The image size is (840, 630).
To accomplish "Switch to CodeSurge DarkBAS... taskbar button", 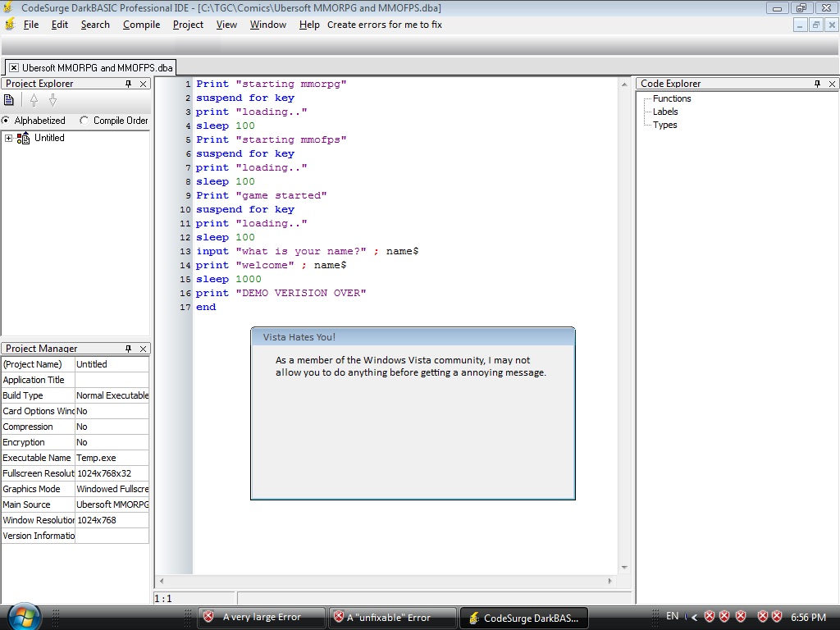I will coord(524,618).
